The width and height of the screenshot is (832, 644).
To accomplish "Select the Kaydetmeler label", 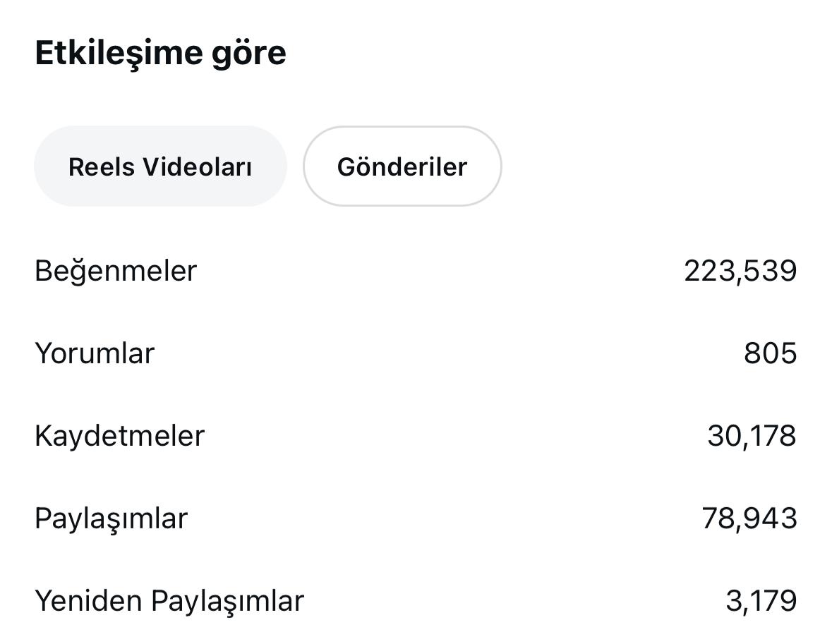I will [x=119, y=437].
